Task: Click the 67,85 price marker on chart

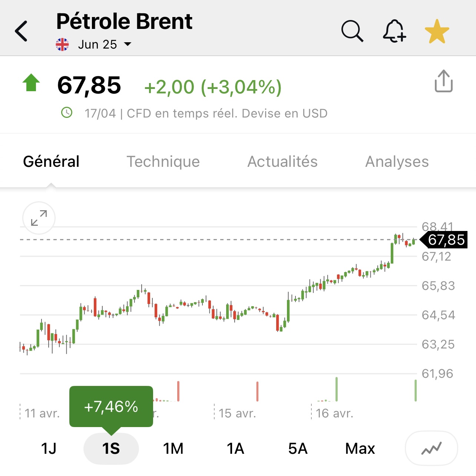Action: (444, 240)
